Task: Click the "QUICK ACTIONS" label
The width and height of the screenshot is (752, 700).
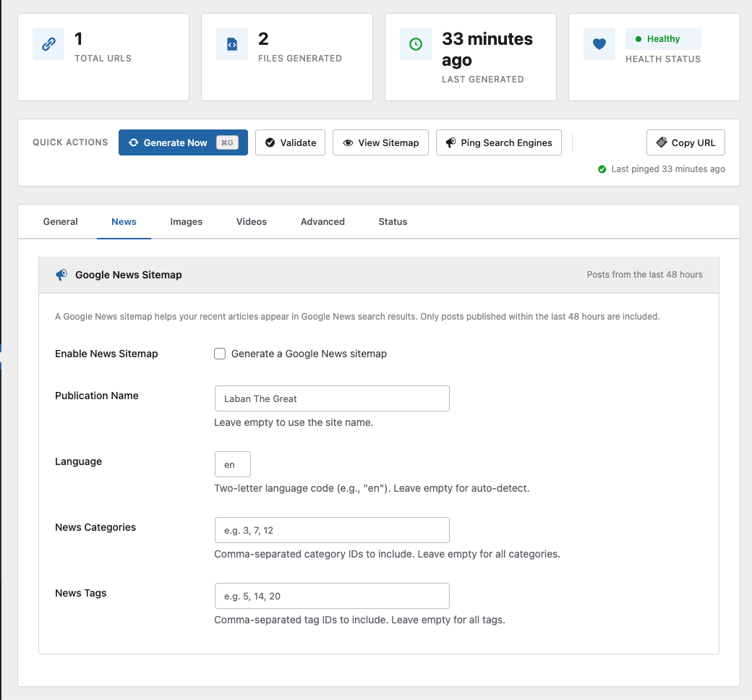Action: click(x=71, y=142)
